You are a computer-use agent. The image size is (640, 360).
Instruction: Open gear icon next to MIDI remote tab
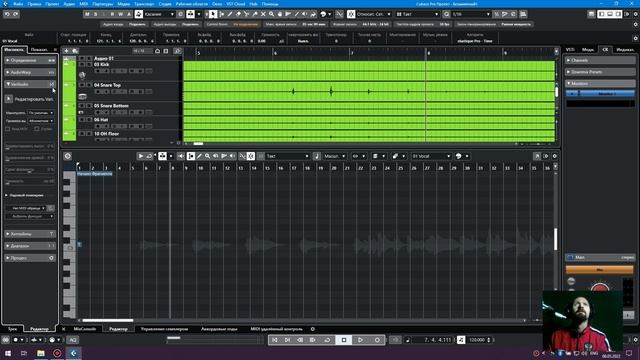313,329
